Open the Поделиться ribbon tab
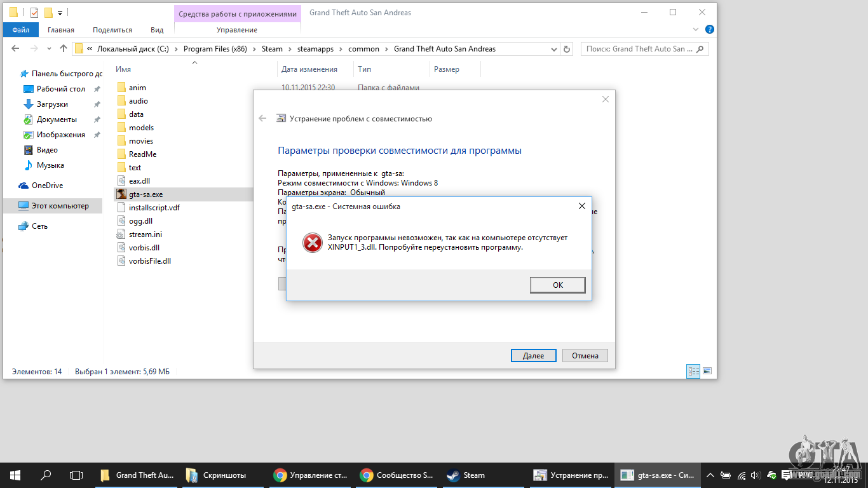The width and height of the screenshot is (868, 488). pyautogui.click(x=112, y=30)
